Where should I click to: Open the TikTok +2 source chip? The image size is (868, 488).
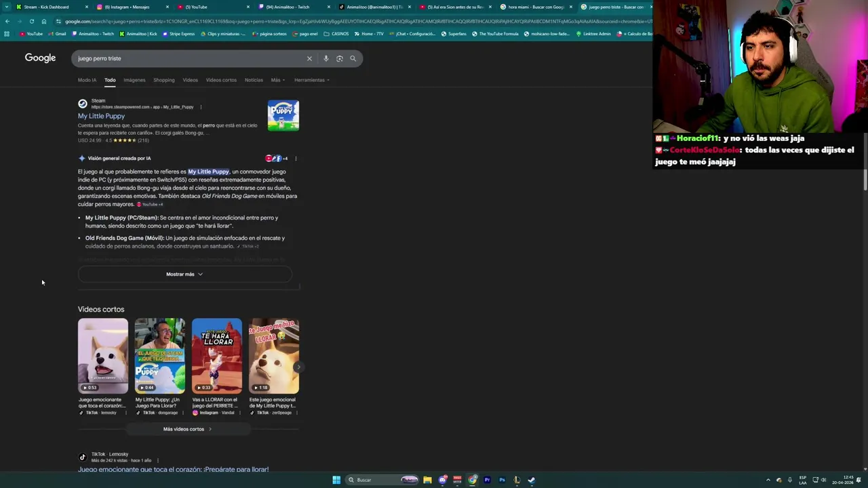(x=248, y=246)
